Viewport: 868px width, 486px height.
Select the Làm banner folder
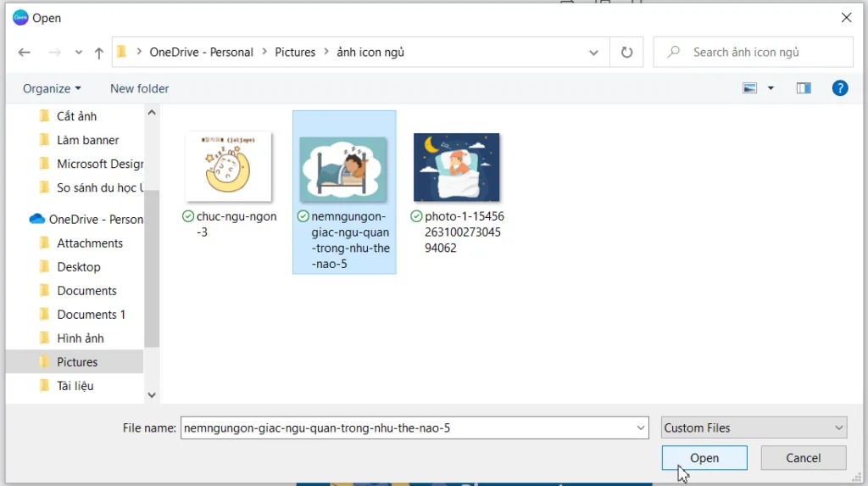[x=87, y=140]
